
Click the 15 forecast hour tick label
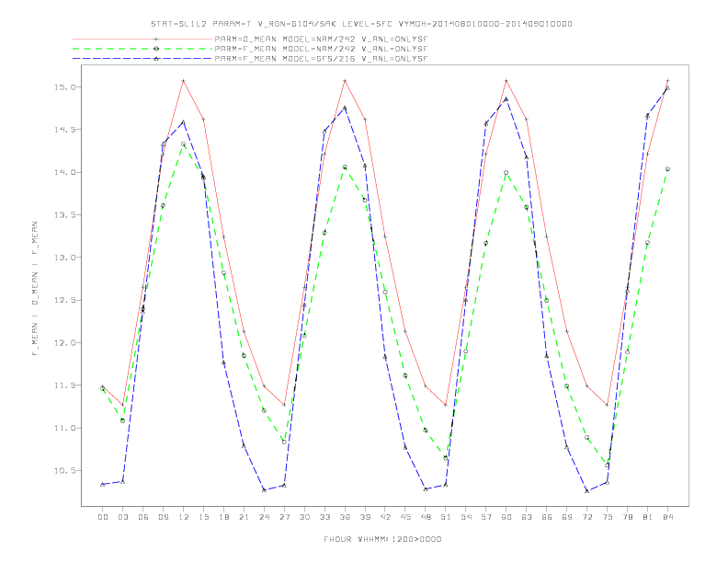(x=203, y=517)
